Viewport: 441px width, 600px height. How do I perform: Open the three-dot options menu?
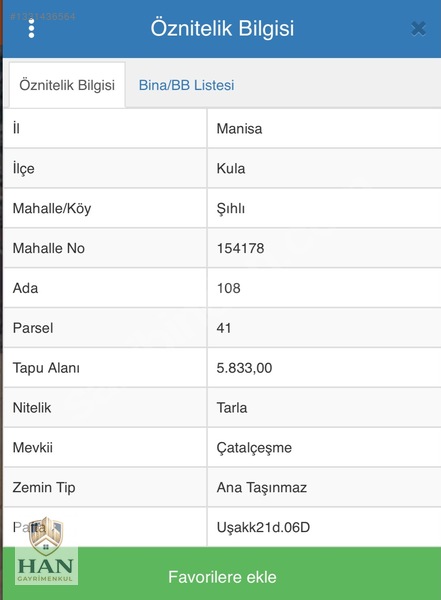click(31, 28)
